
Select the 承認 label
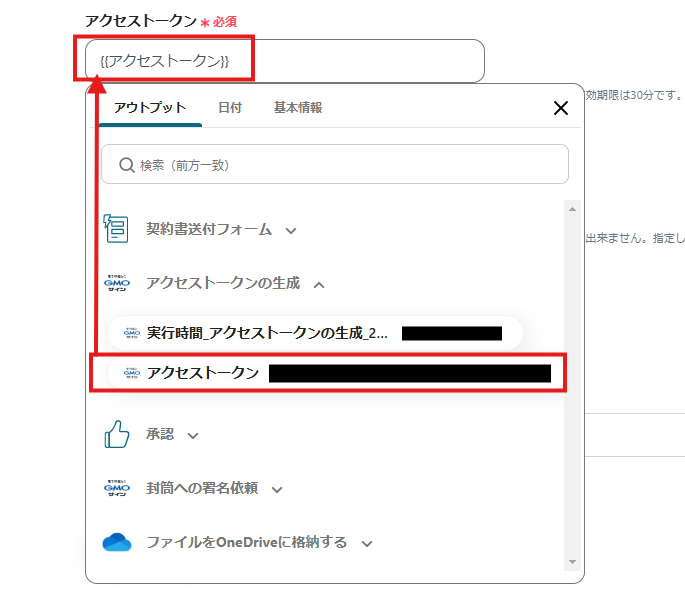tap(160, 434)
